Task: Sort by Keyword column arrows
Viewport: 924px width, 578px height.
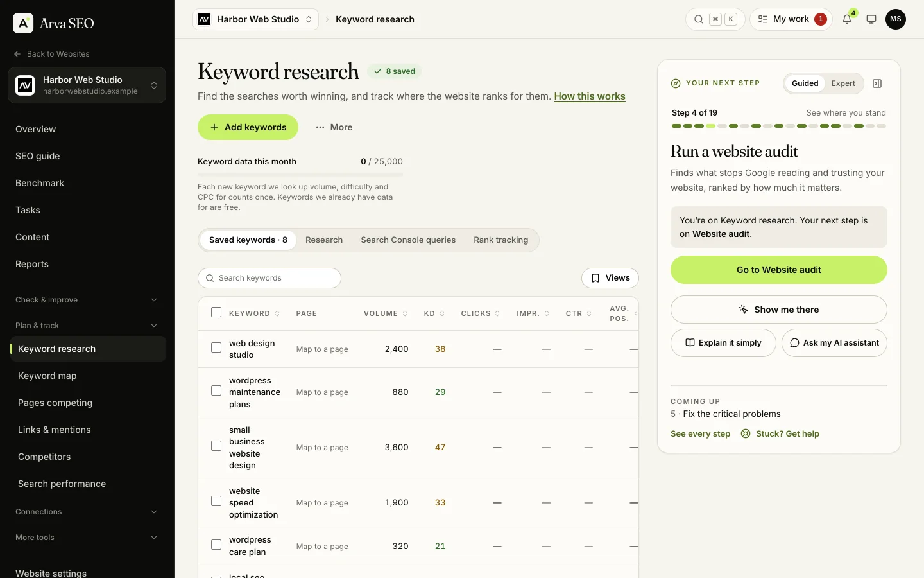Action: pyautogui.click(x=277, y=313)
